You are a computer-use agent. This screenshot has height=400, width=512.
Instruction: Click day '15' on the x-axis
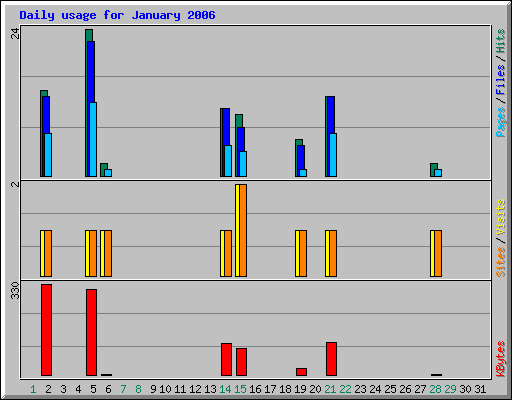point(240,389)
